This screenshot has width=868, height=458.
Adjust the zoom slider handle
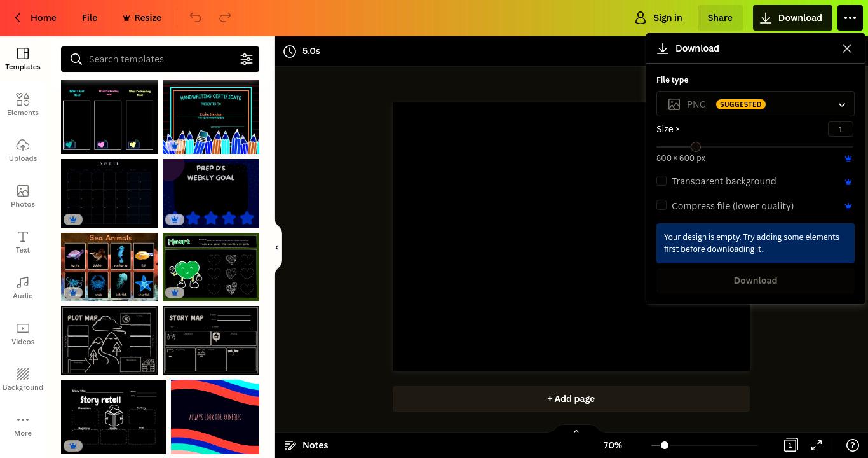tap(665, 445)
